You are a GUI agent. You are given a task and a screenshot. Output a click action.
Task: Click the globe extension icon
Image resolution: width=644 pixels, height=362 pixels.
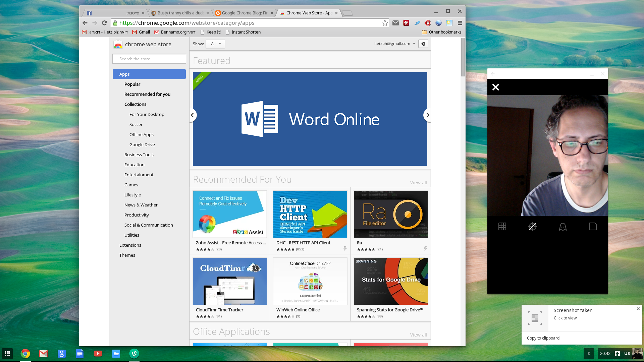point(438,23)
